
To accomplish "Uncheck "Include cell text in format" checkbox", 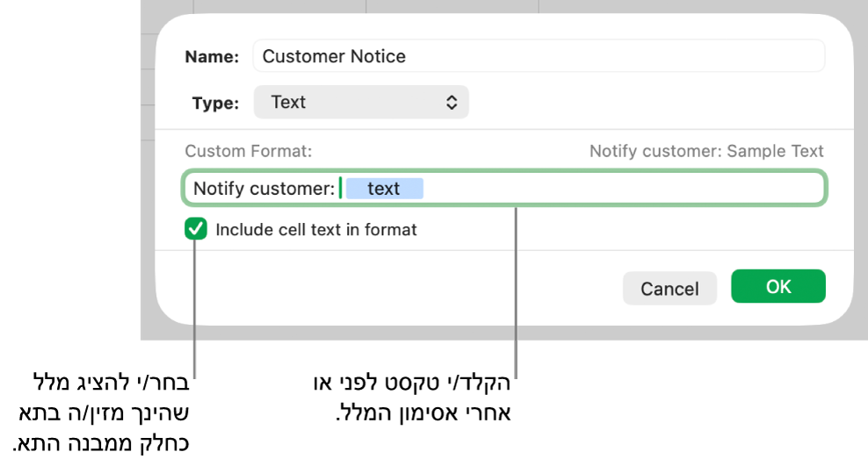I will click(196, 230).
